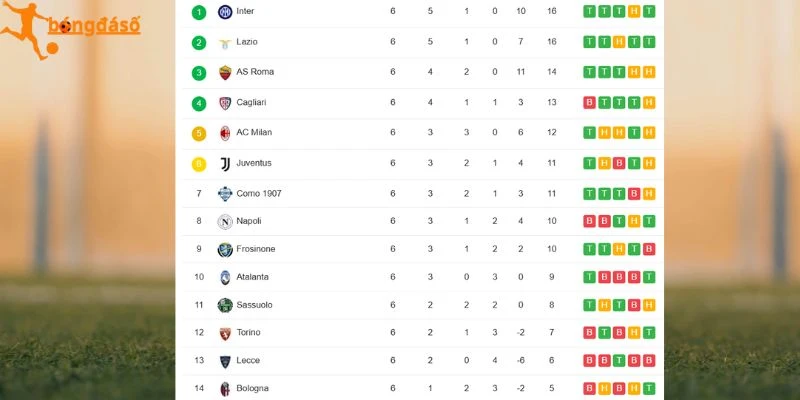The height and width of the screenshot is (400, 800).
Task: Click Juventus's red B form badge
Action: (x=619, y=163)
